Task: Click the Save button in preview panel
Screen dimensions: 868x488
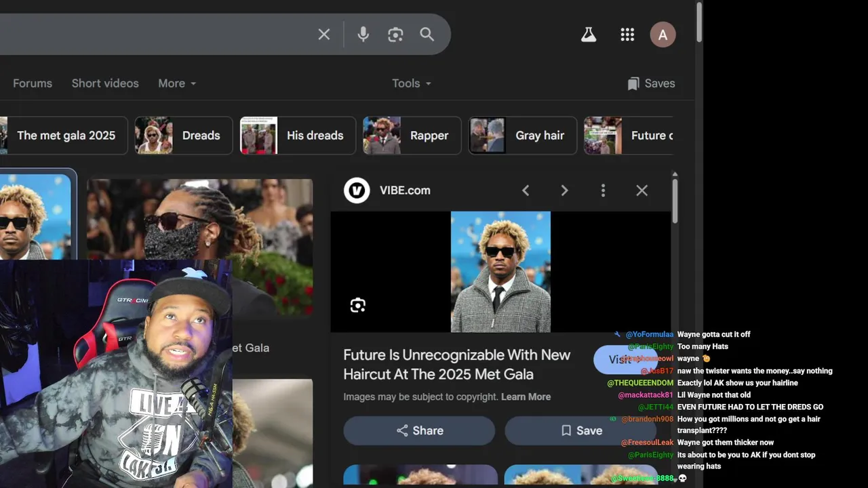Action: (x=580, y=430)
